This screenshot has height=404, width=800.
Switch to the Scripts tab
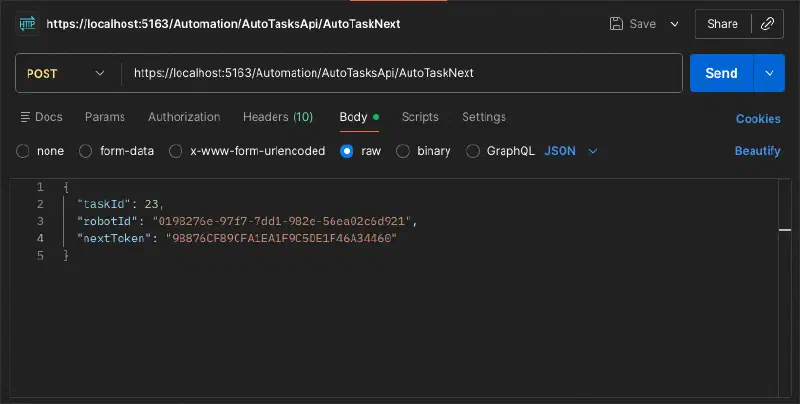[x=420, y=117]
